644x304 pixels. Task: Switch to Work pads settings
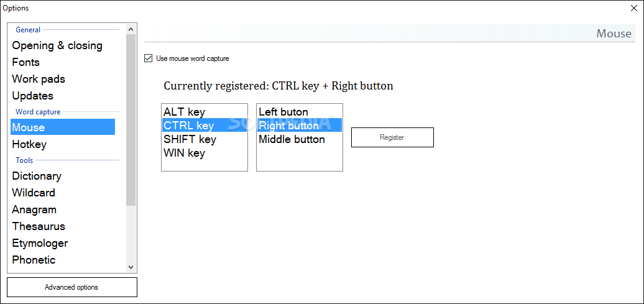tap(39, 79)
